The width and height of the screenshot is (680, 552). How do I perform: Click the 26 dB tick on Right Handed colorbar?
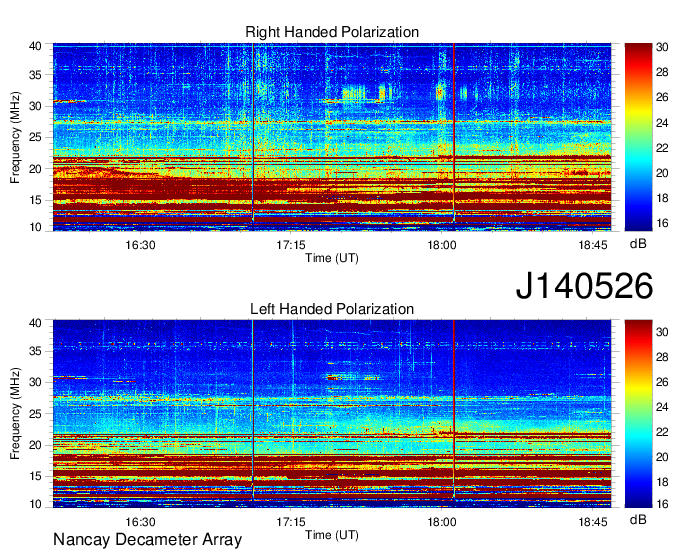tap(662, 98)
